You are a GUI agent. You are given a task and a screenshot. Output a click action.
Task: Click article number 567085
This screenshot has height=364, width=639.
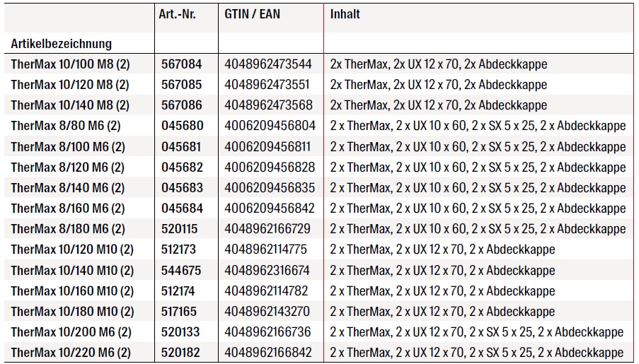(181, 85)
